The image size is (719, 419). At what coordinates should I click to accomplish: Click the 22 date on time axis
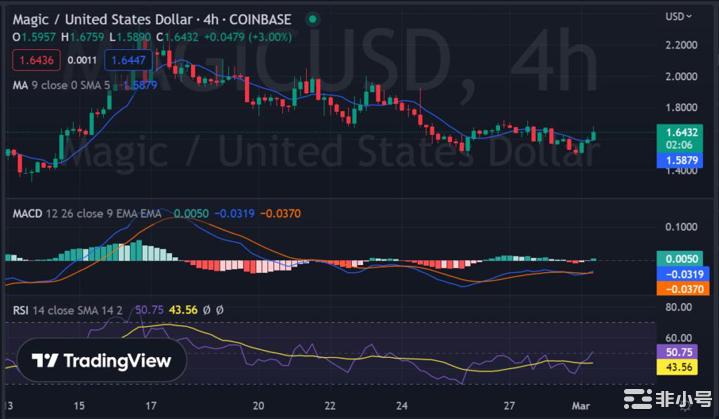click(x=330, y=406)
